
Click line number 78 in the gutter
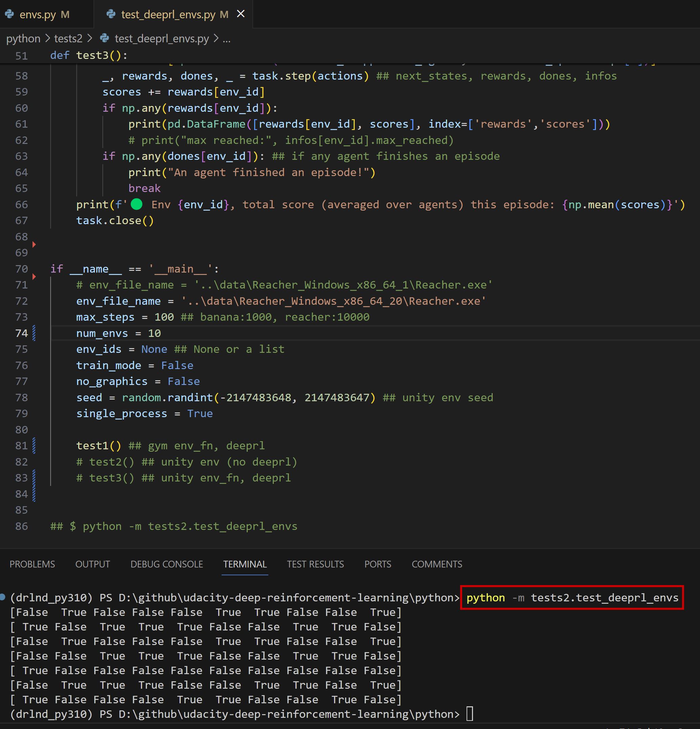coord(22,398)
